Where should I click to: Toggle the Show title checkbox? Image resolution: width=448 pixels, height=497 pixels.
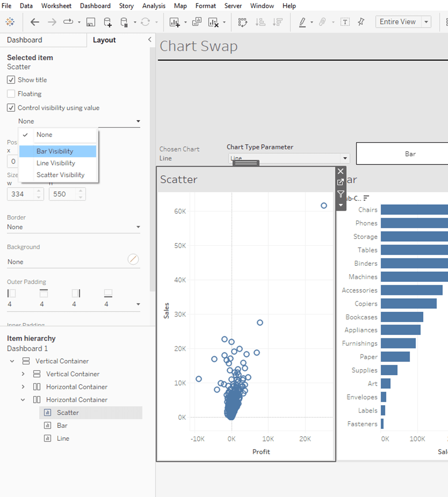11,80
